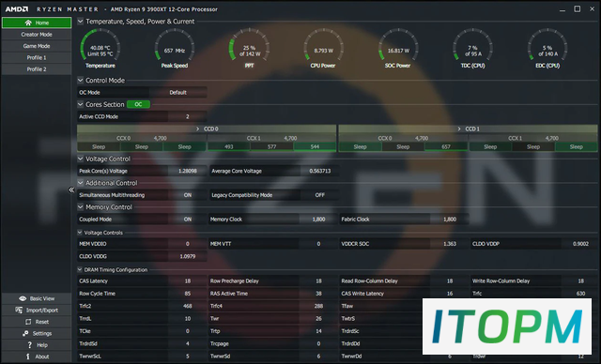Open Basic View eye icon
Screen dimensions: 601x364
coord(23,298)
